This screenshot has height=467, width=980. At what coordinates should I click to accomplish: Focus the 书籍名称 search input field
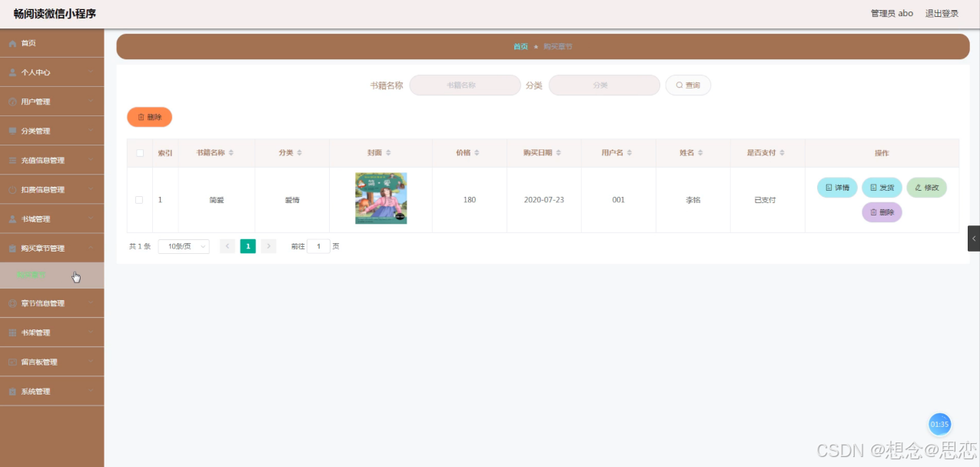coord(465,85)
